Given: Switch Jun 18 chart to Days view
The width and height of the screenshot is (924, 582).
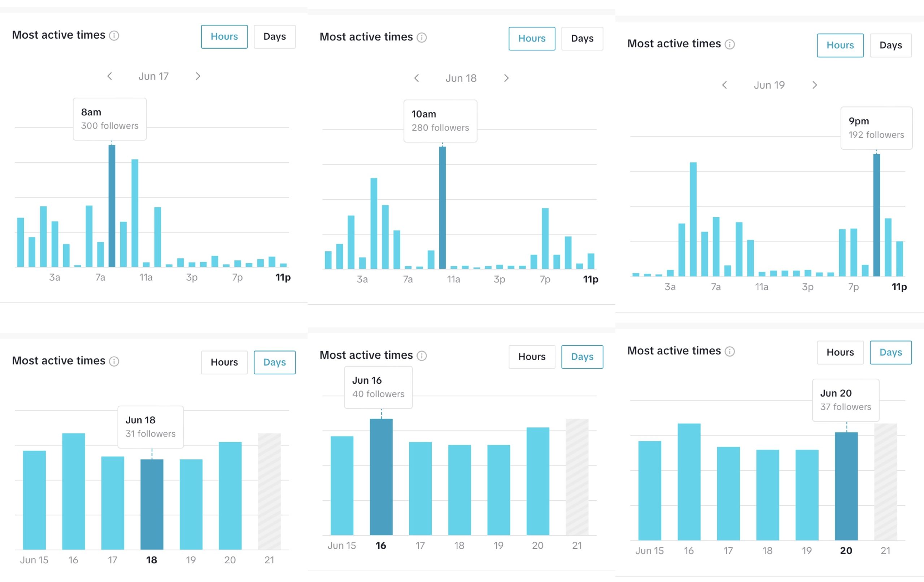Looking at the screenshot, I should [582, 39].
